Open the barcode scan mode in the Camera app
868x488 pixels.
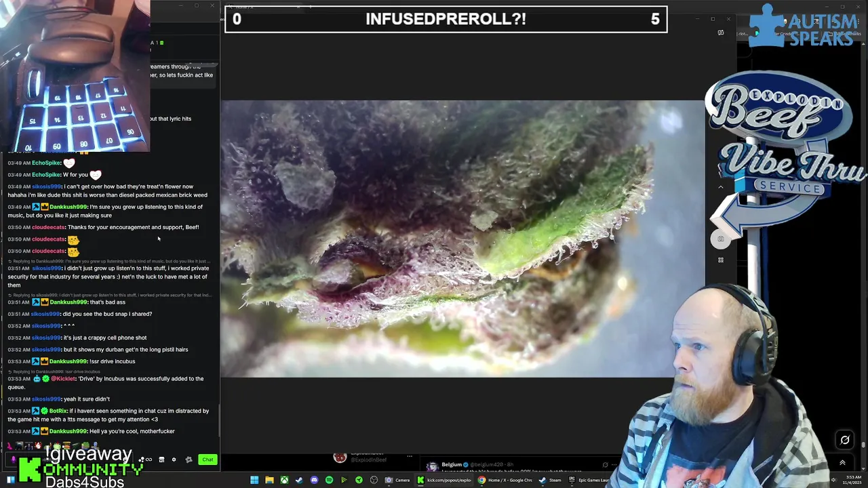click(x=721, y=260)
